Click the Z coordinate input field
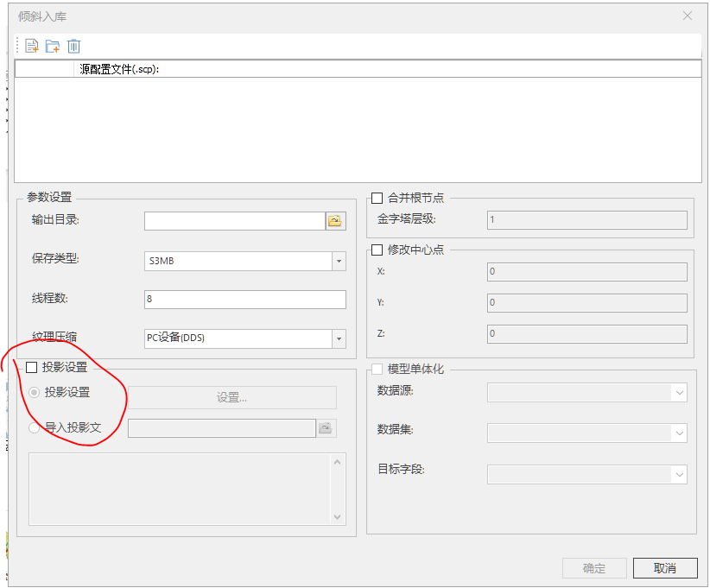 coord(587,333)
